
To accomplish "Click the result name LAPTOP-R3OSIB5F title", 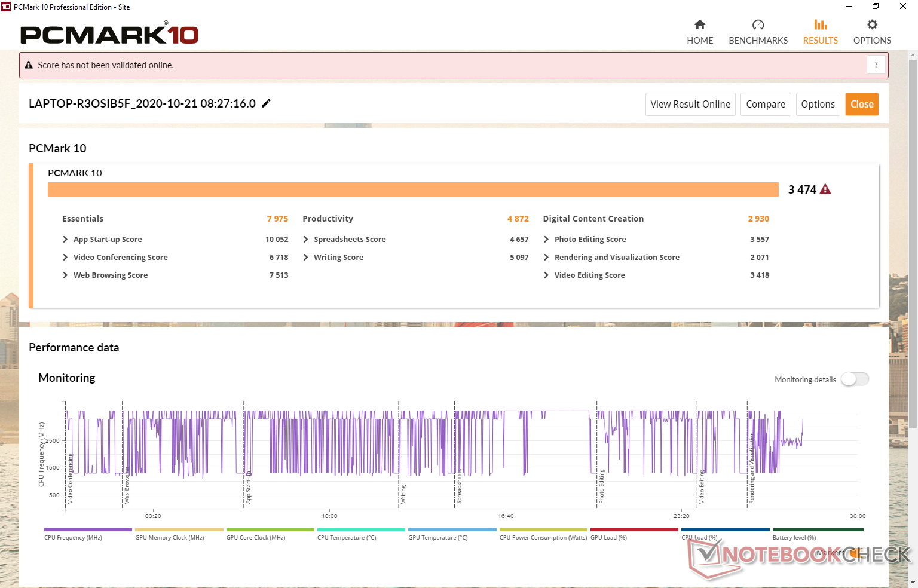I will click(142, 103).
